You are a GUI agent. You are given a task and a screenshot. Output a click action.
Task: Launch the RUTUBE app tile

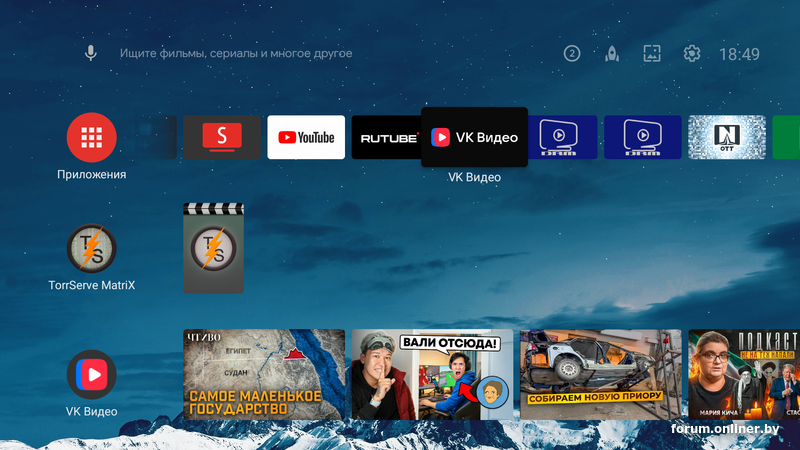click(387, 137)
